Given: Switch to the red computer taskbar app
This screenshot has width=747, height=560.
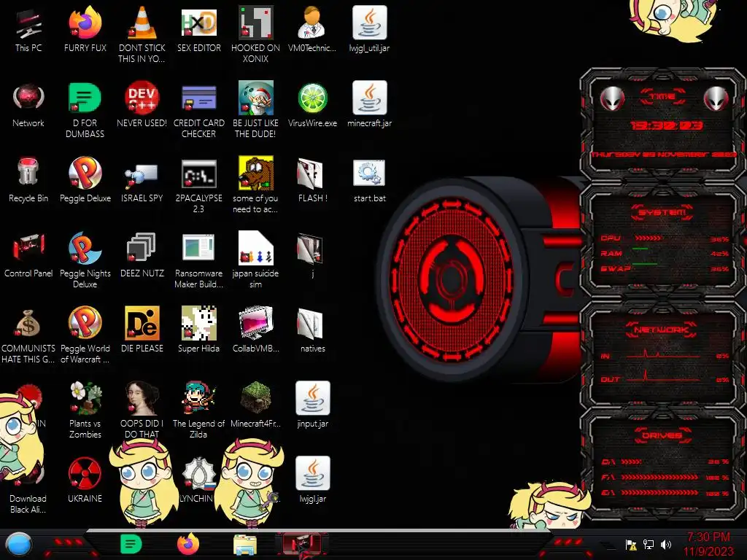Looking at the screenshot, I should (x=302, y=544).
